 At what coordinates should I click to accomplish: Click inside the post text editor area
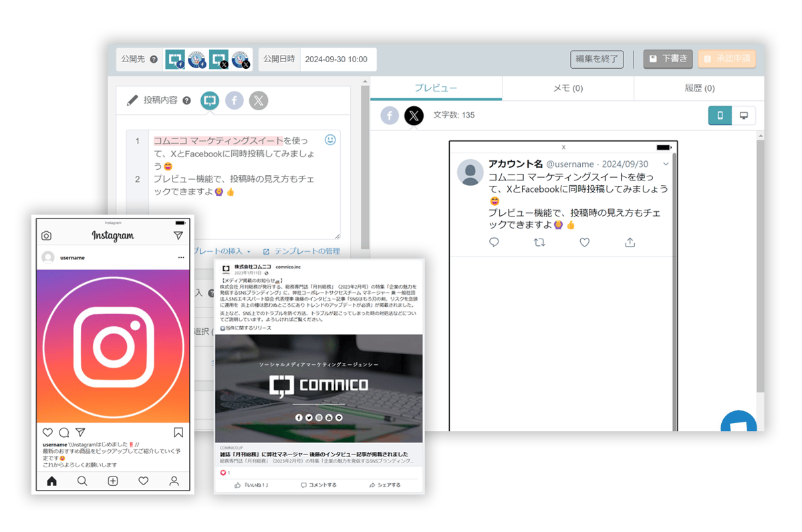pos(243,184)
